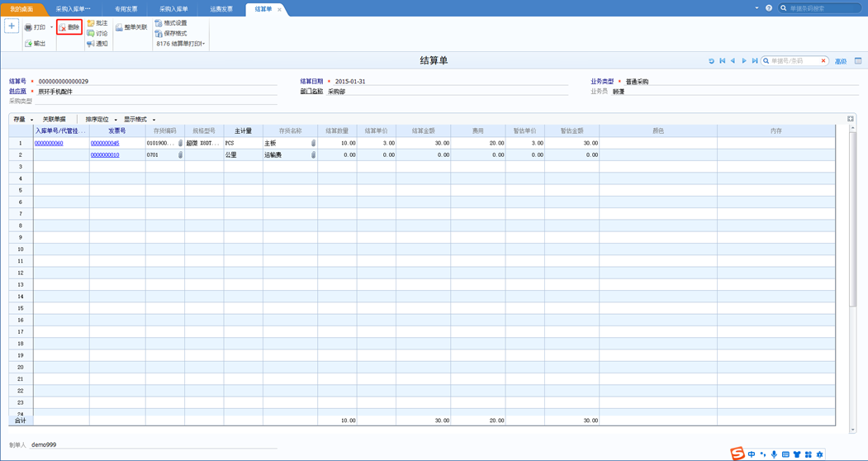Go to the next record

coord(744,61)
